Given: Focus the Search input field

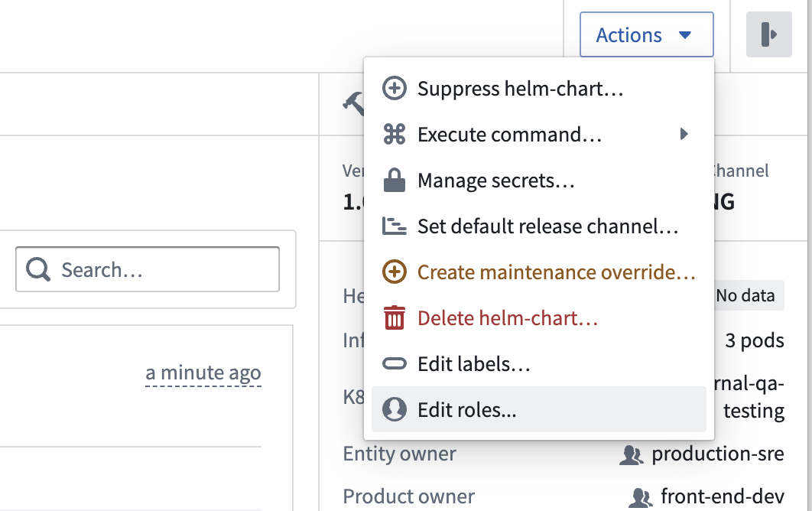Looking at the screenshot, I should pyautogui.click(x=148, y=269).
